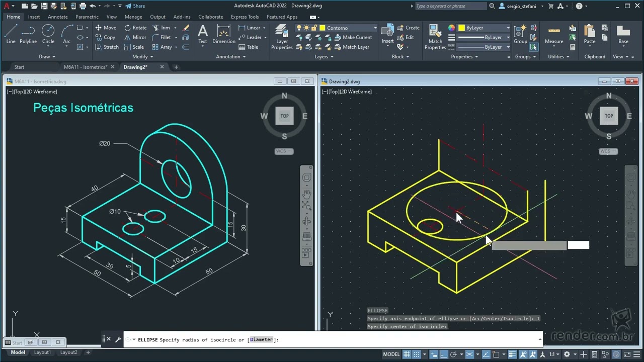Click the Group objects icon
Screen dimensions: 644x362
pos(520,34)
